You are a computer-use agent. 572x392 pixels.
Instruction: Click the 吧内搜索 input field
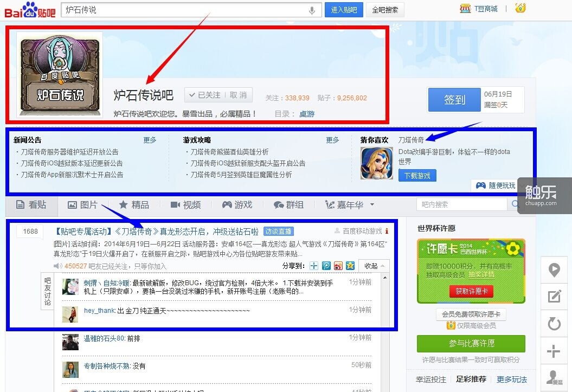pos(462,204)
